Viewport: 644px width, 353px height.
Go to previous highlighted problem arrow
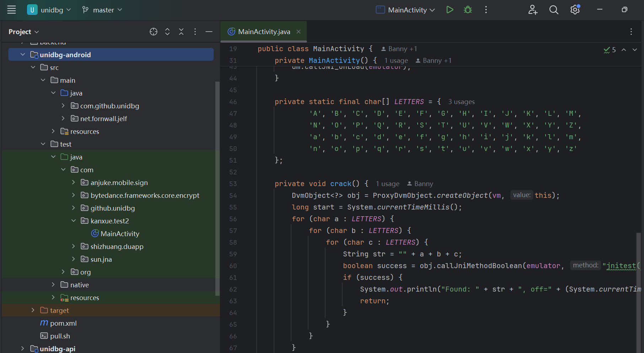coord(624,50)
